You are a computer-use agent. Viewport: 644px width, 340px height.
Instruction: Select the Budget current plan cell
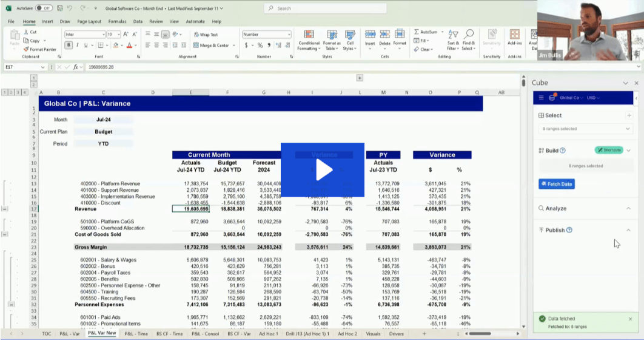coord(104,132)
